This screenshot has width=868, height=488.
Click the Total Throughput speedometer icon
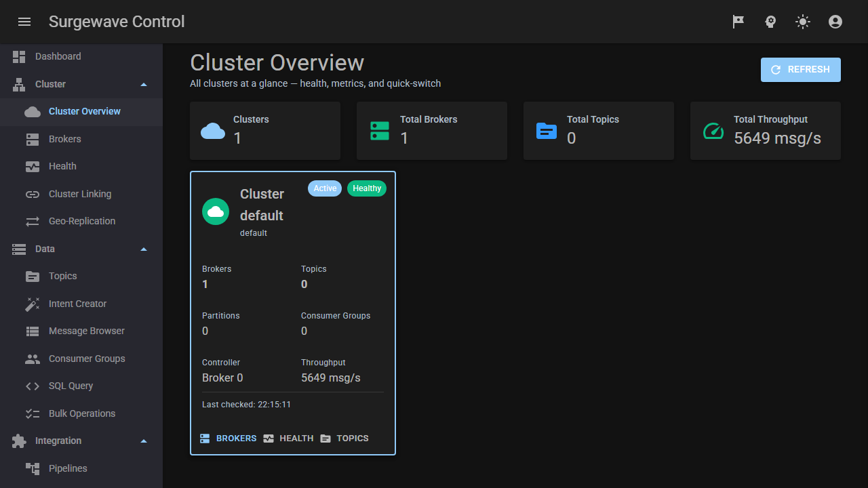pos(713,131)
